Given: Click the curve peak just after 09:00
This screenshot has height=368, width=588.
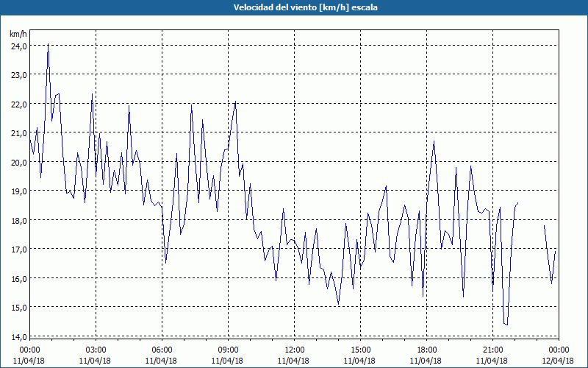Looking at the screenshot, I should coord(235,102).
